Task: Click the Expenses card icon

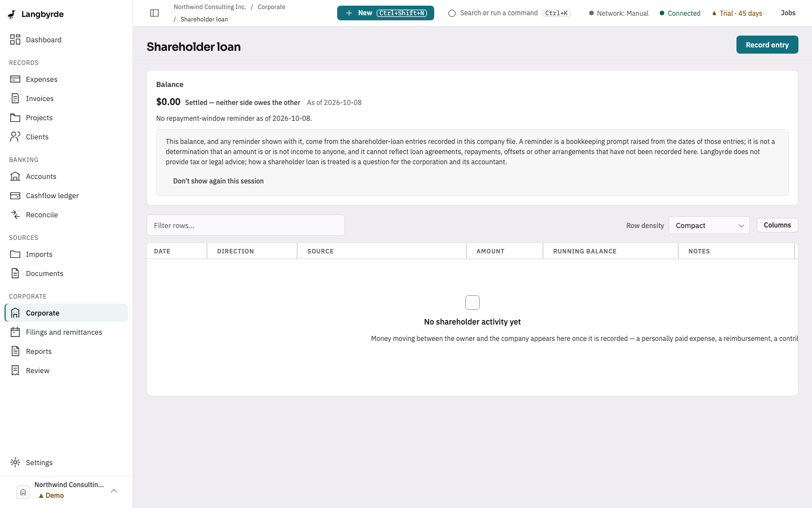Action: [x=15, y=79]
